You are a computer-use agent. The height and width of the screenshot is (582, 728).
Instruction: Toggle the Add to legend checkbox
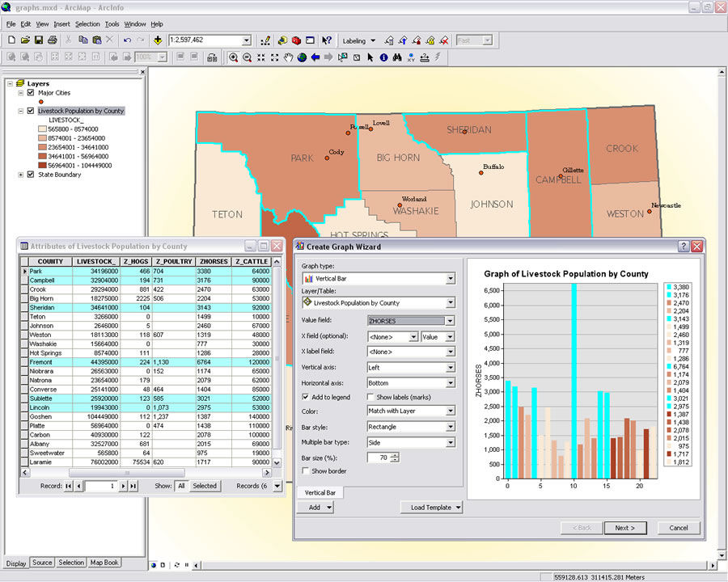click(x=306, y=397)
